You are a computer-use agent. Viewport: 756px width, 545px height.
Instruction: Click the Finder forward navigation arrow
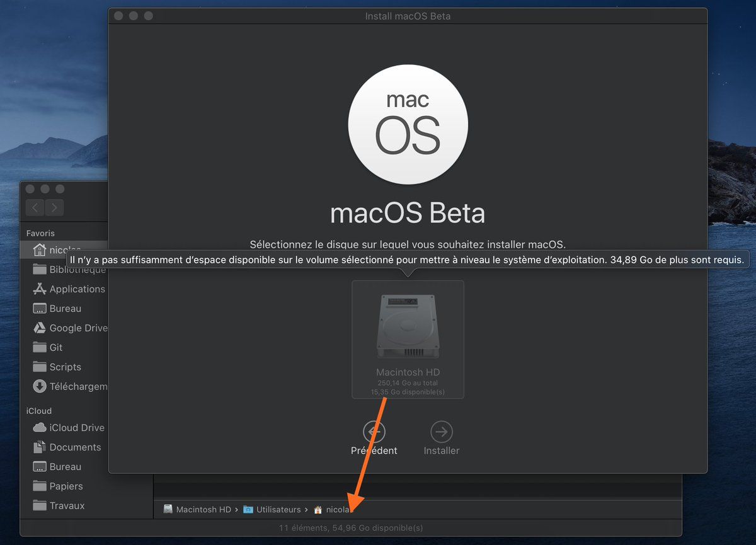(x=54, y=207)
